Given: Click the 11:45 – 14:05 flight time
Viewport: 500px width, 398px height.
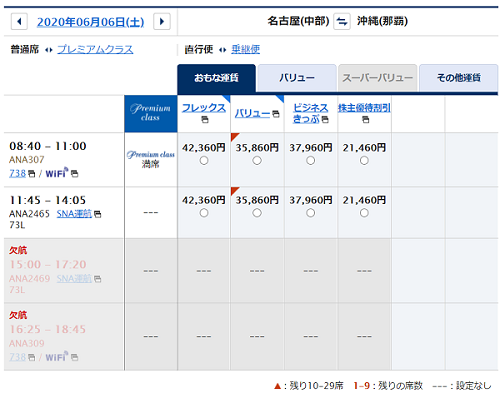Looking at the screenshot, I should tap(48, 200).
